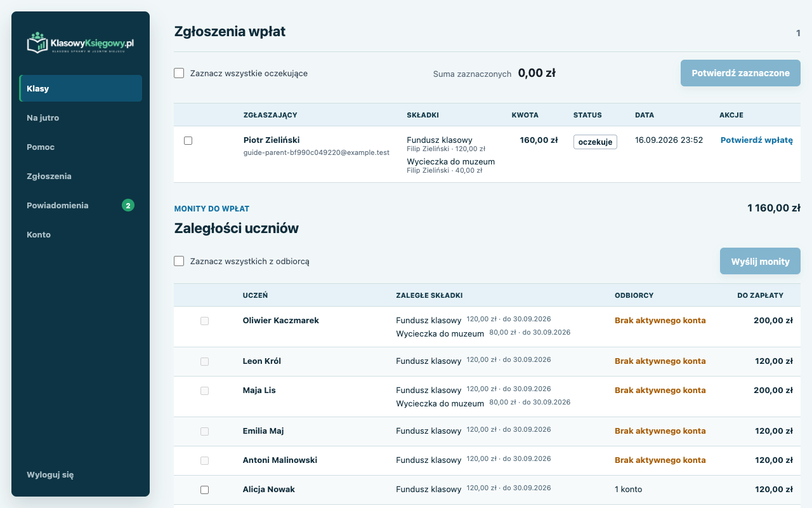
Task: Click the 'Monity do wpłat' heading label
Action: (x=212, y=208)
